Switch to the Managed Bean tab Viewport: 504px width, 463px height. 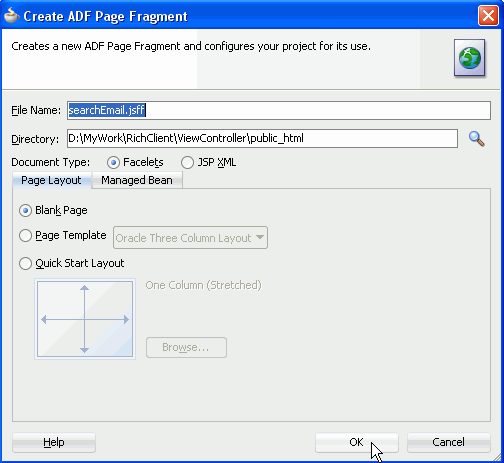(x=137, y=180)
